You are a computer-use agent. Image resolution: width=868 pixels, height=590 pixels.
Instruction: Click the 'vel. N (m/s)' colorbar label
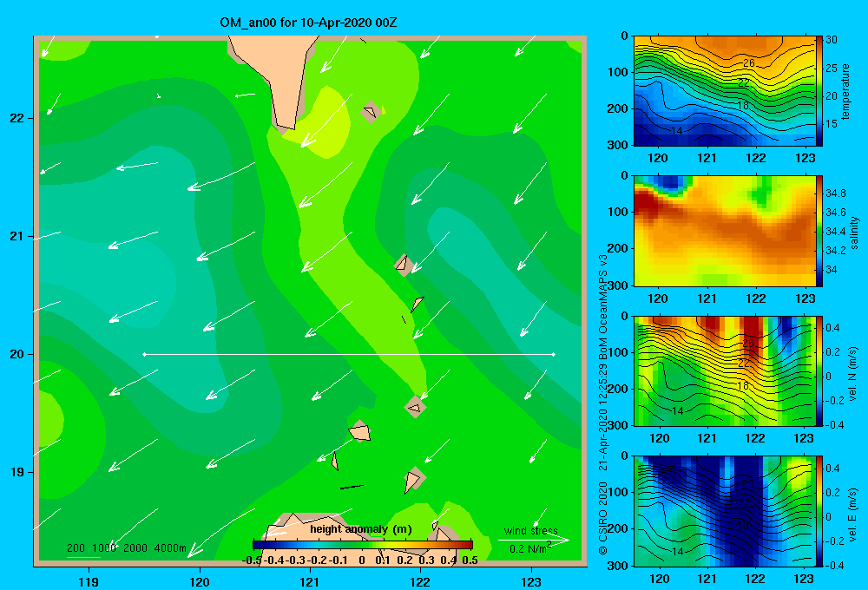[x=853, y=374]
